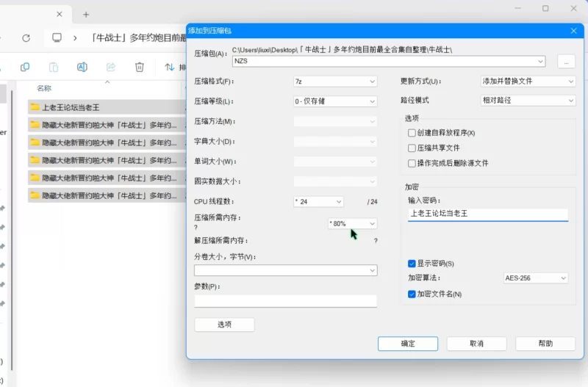Image resolution: width=588 pixels, height=387 pixels.
Task: Close the 添加到压缩包 dialog
Action: click(x=574, y=31)
